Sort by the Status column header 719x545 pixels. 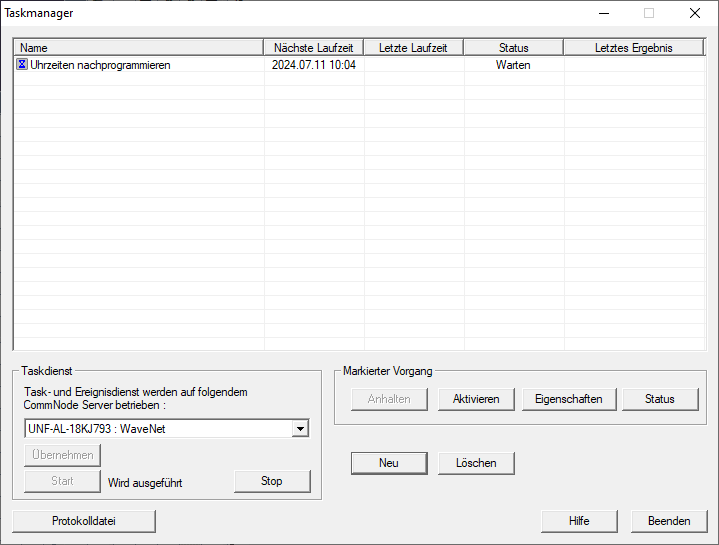[x=513, y=47]
